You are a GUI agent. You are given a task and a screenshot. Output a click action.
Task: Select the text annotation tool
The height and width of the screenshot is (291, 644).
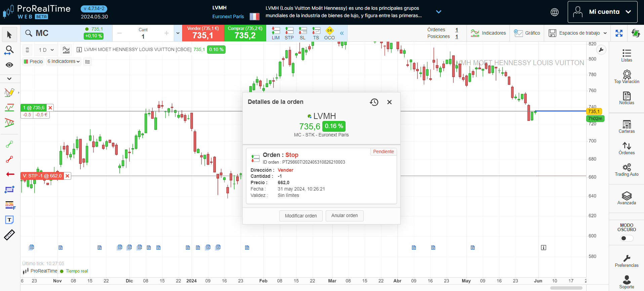(9, 220)
